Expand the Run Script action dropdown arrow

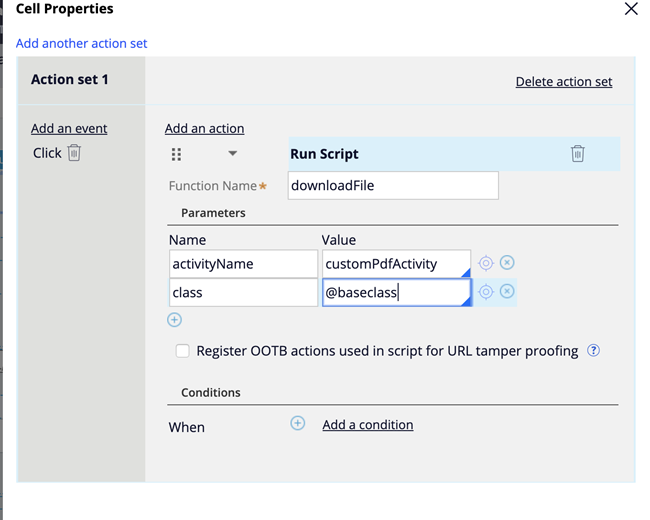pos(232,154)
